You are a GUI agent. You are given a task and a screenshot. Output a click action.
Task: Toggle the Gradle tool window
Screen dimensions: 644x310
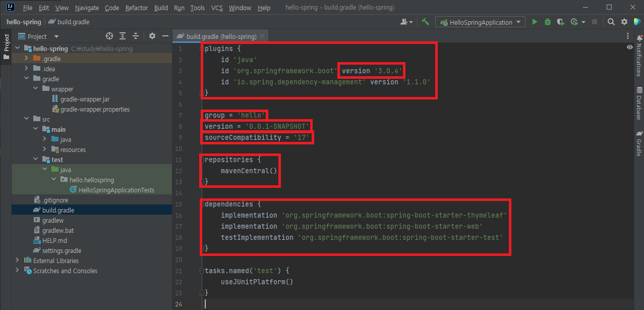(x=638, y=143)
